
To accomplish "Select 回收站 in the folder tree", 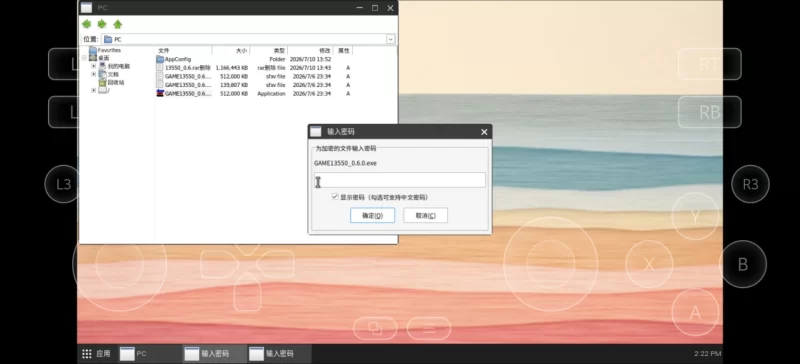I will (x=116, y=82).
